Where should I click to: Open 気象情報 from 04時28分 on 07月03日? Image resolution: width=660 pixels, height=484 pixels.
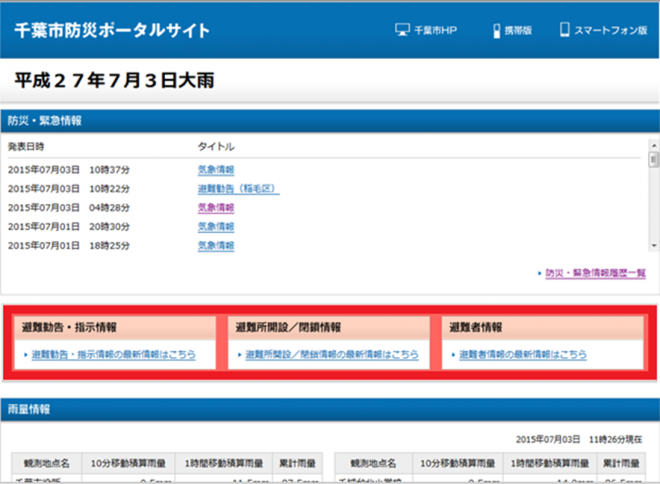point(216,207)
